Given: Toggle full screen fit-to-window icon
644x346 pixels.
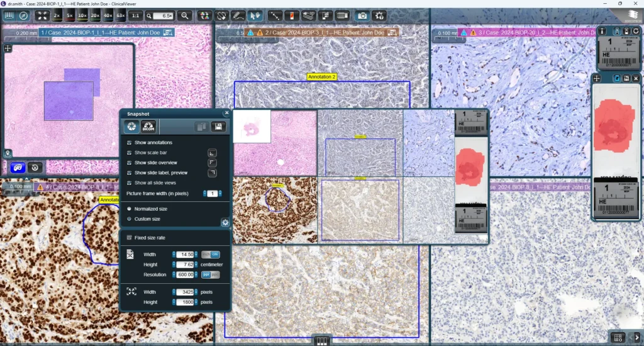Looking at the screenshot, I should [42, 16].
